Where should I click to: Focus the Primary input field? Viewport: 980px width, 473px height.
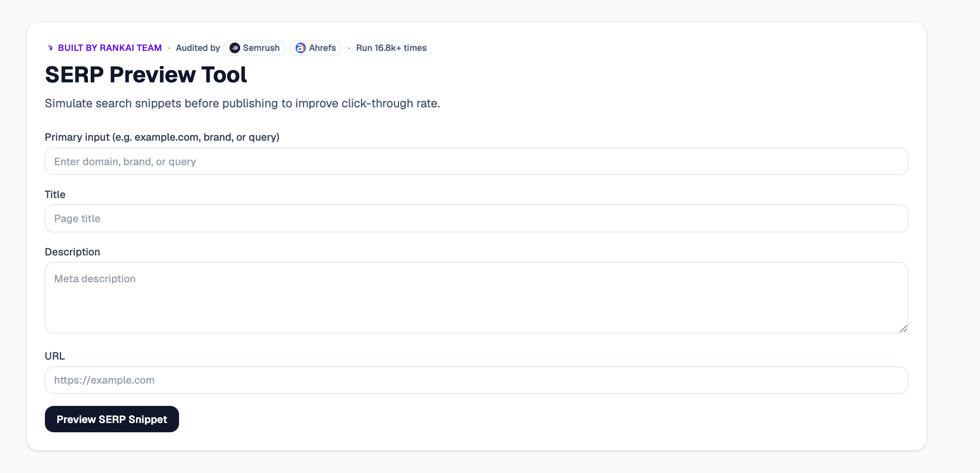point(476,162)
